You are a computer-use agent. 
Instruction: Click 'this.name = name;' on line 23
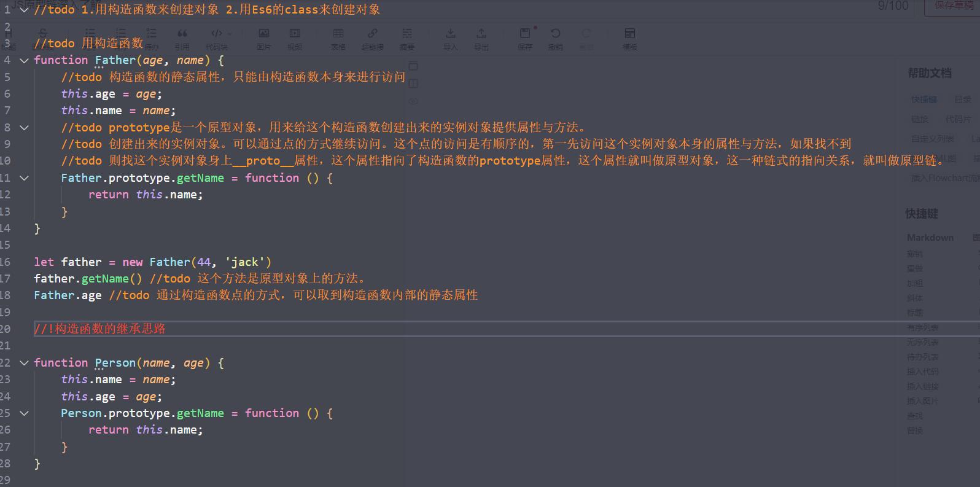[119, 380]
